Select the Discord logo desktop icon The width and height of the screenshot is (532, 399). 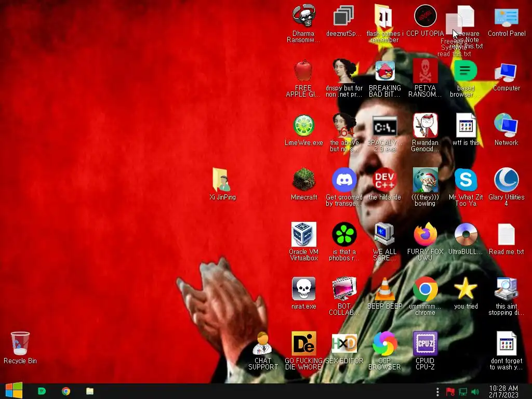(x=344, y=180)
